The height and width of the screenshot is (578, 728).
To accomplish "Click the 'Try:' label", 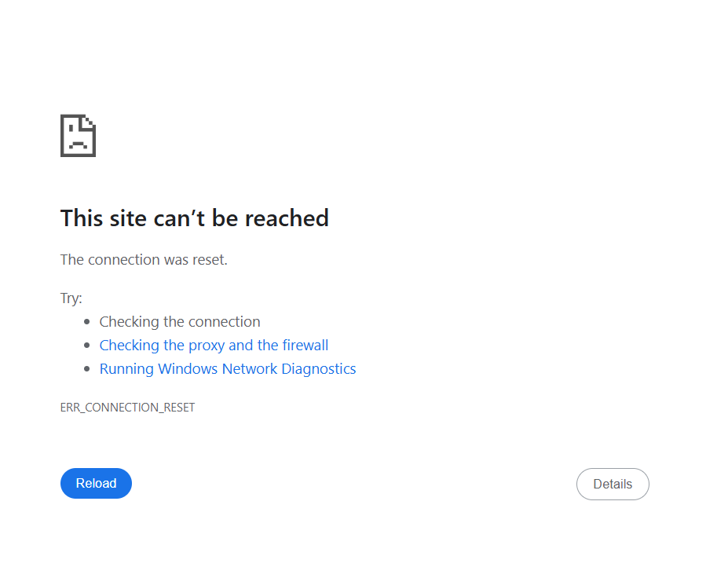I will click(71, 298).
